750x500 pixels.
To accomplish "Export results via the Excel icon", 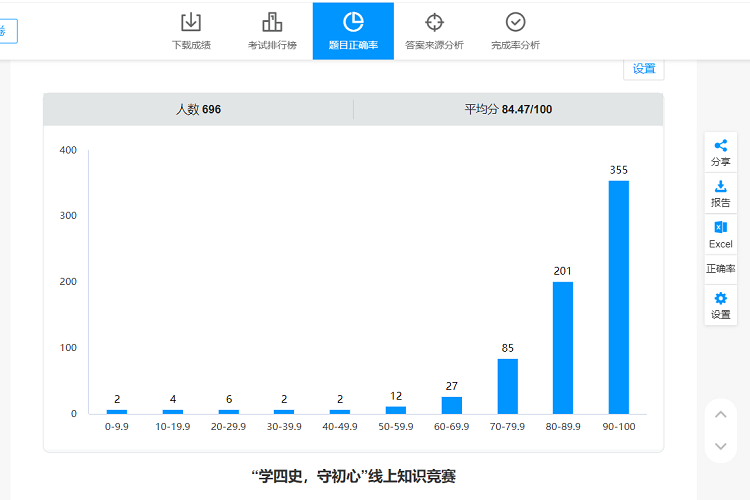I will (721, 227).
